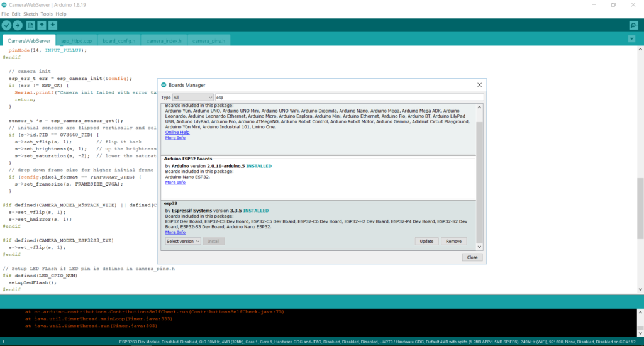The height and width of the screenshot is (346, 644).
Task: Click the board search field containing esp
Action: (x=349, y=98)
